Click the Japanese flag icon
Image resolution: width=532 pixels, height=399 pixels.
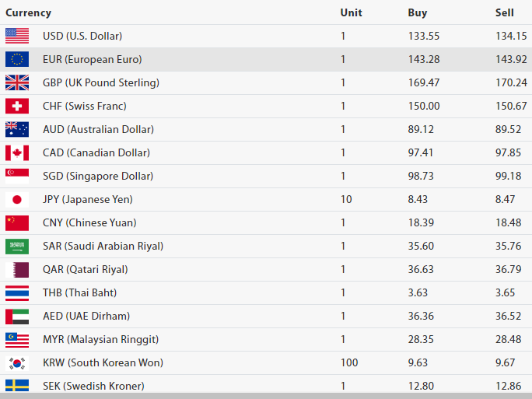(17, 199)
